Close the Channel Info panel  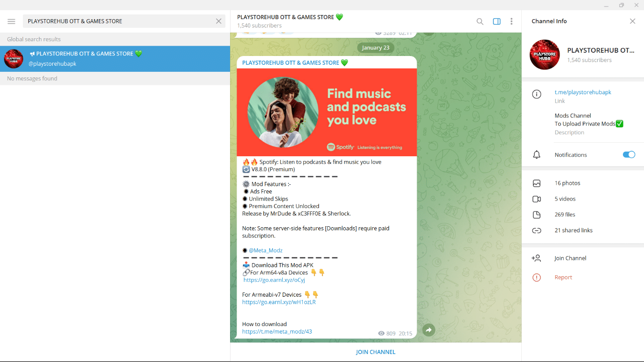tap(632, 21)
